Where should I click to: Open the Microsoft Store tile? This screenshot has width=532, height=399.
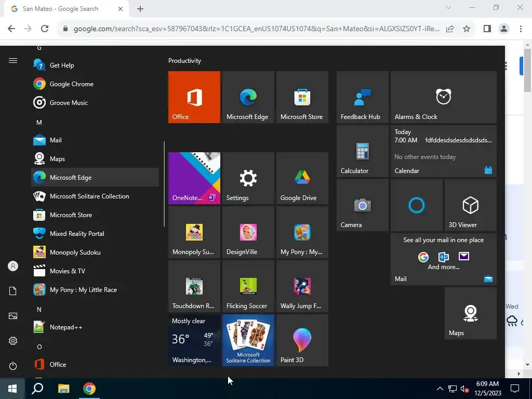(x=302, y=97)
